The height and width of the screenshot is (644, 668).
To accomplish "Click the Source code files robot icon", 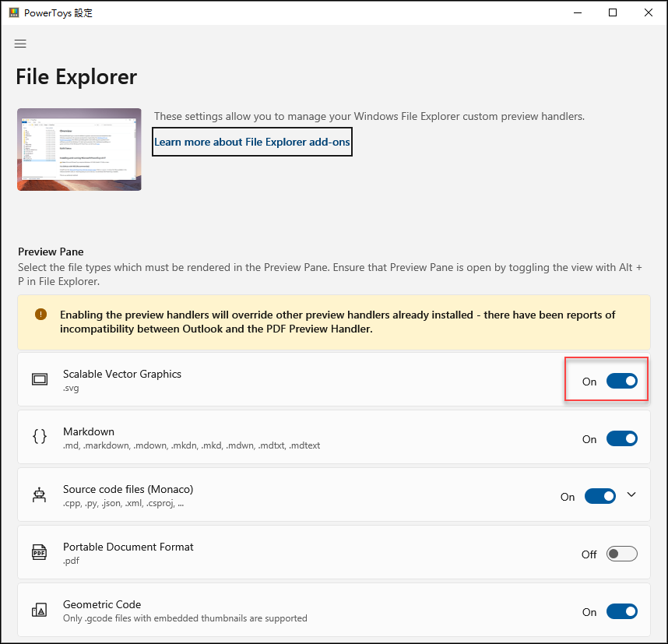I will (x=39, y=494).
